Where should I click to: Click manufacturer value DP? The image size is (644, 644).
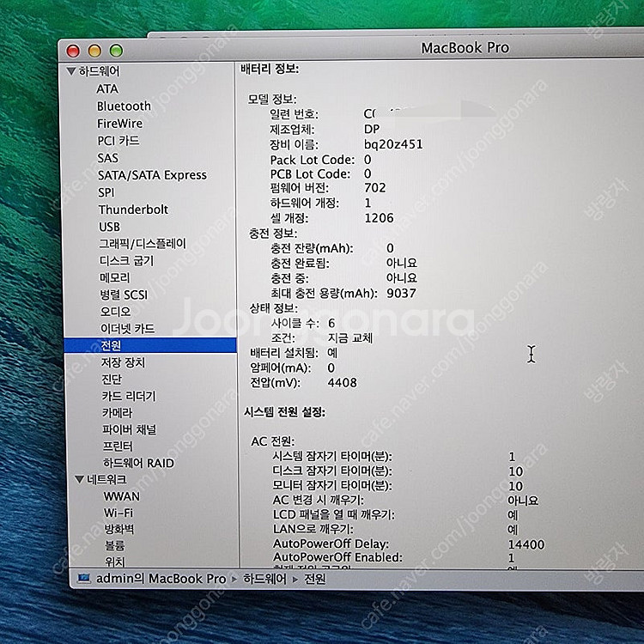coord(372,130)
